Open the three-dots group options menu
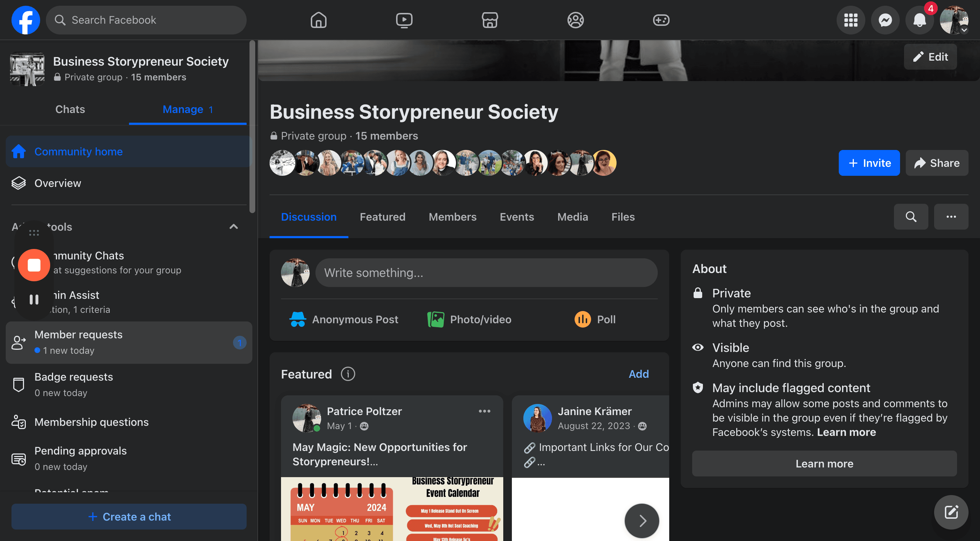980x541 pixels. (x=951, y=217)
